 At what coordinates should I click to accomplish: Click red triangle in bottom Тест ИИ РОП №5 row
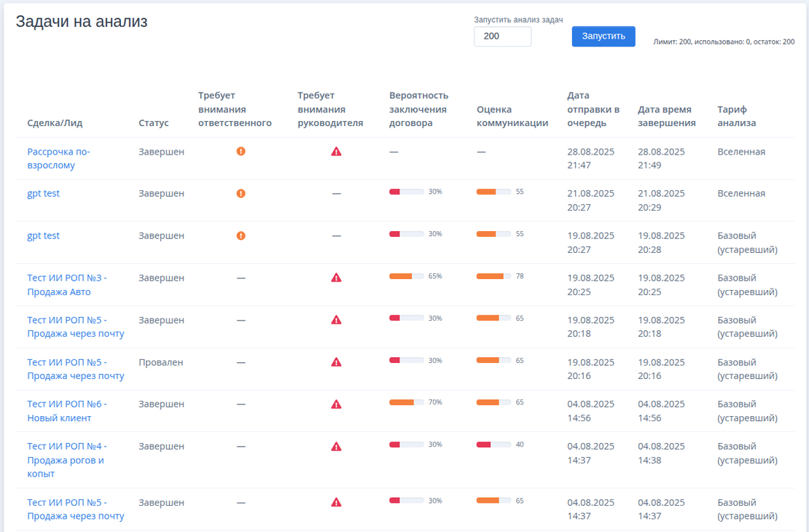pos(336,501)
